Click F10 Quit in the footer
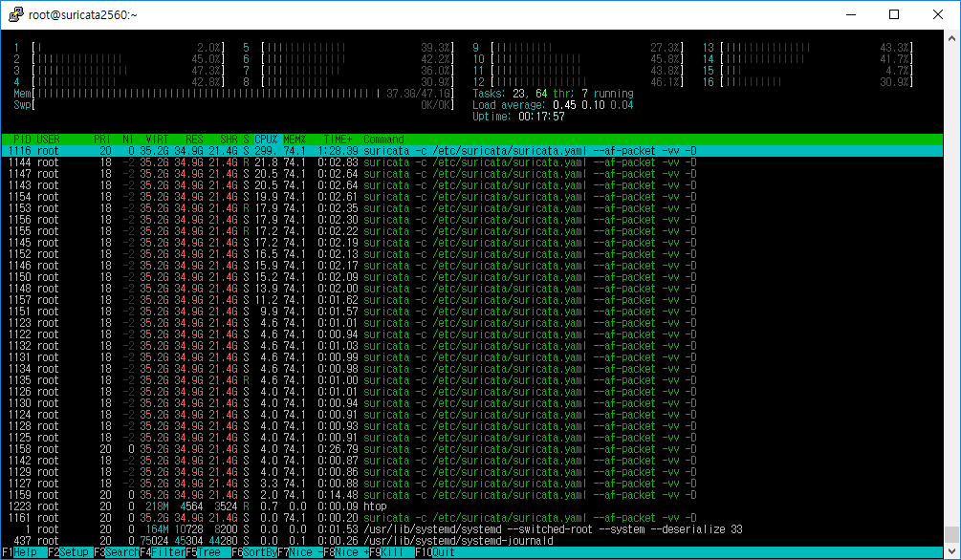The image size is (961, 560). point(435,552)
